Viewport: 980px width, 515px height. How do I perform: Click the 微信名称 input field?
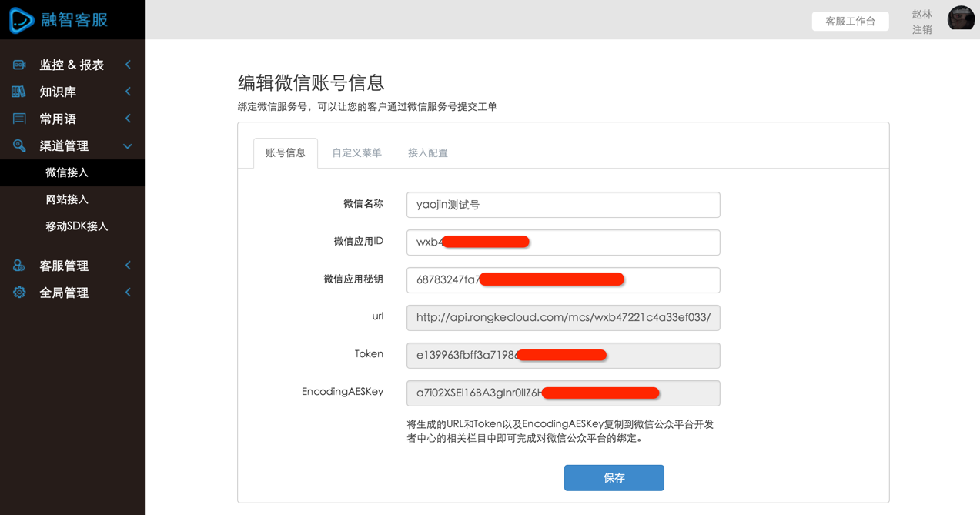point(563,205)
